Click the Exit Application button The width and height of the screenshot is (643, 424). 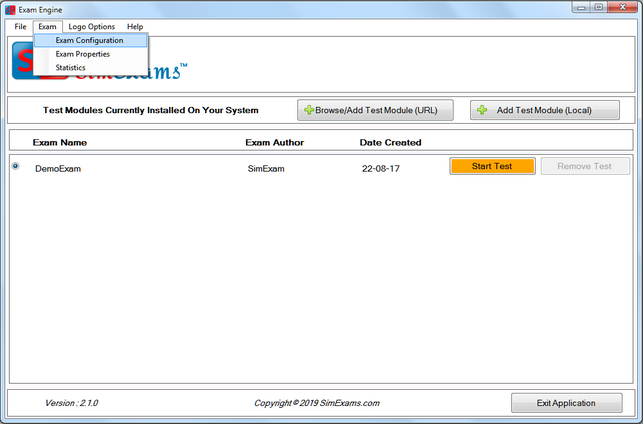pos(566,403)
